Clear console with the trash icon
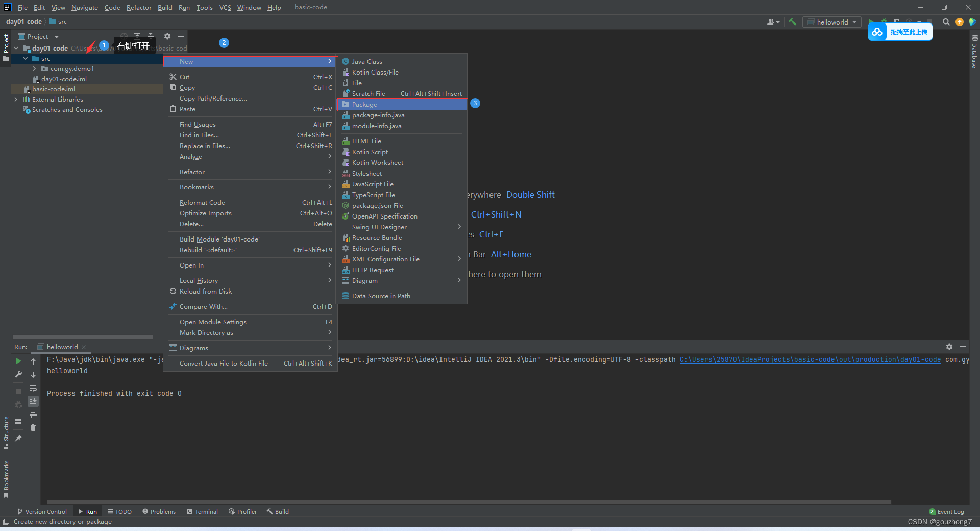Image resolution: width=980 pixels, height=531 pixels. tap(33, 428)
